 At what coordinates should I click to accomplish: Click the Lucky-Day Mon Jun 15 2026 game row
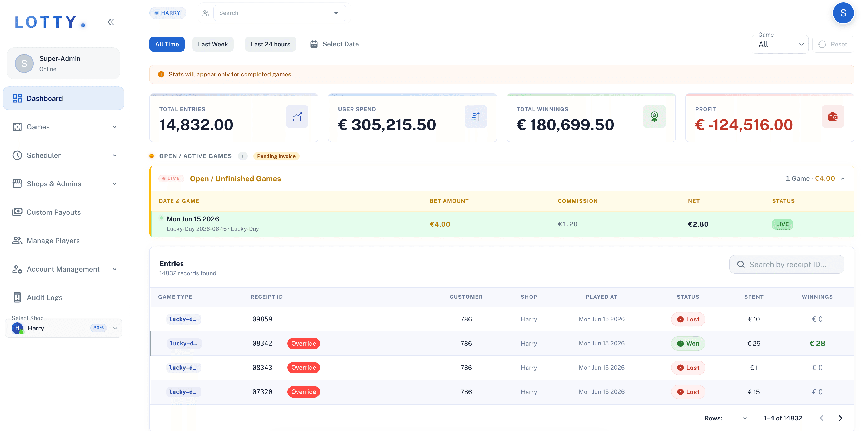[x=502, y=224]
